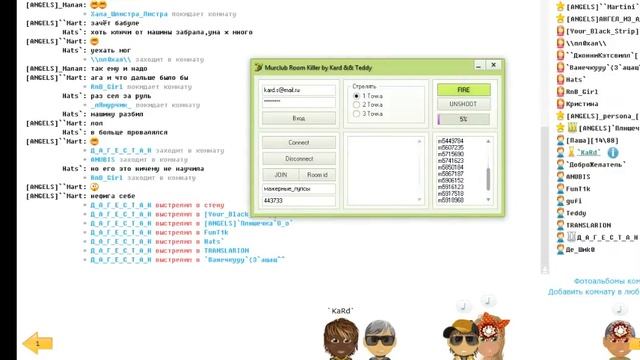The width and height of the screenshot is (640, 360).
Task: Click the Connect button
Action: (299, 142)
